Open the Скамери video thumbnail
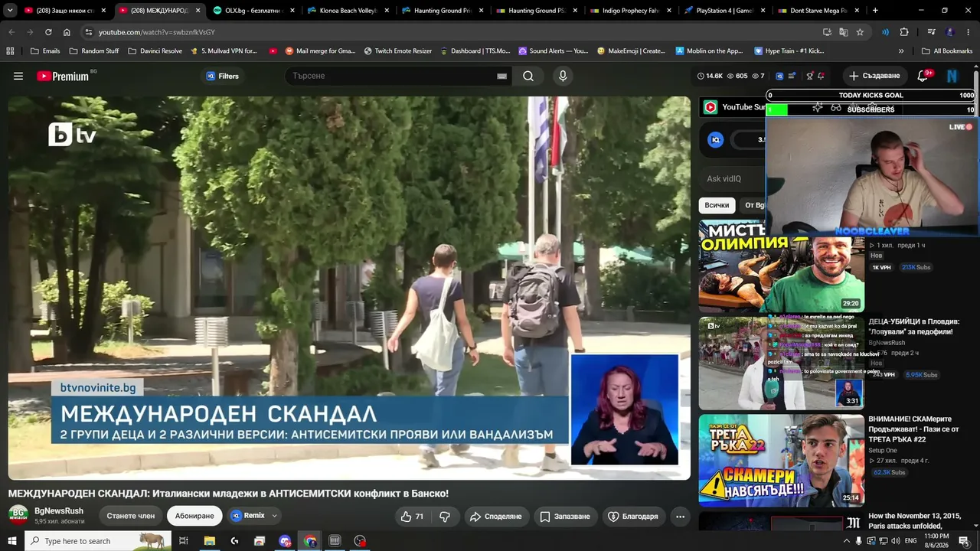Viewport: 980px width, 551px height. pos(781,461)
